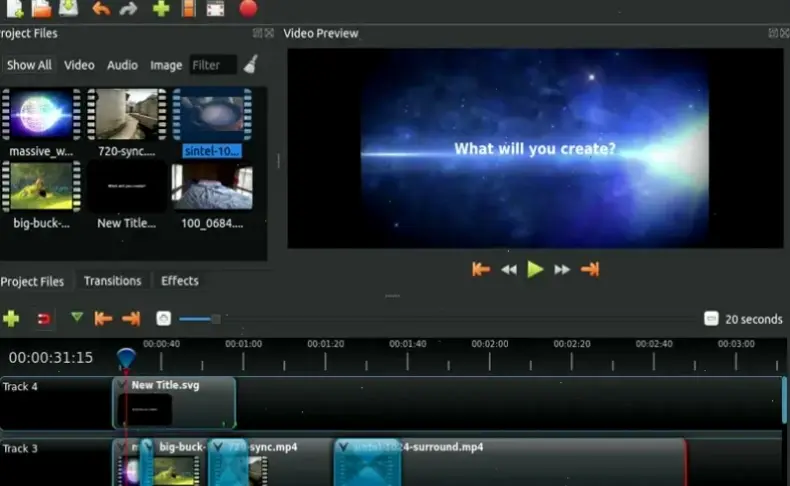This screenshot has height=486, width=790.
Task: Clear the filter with the broom icon
Action: click(x=250, y=64)
